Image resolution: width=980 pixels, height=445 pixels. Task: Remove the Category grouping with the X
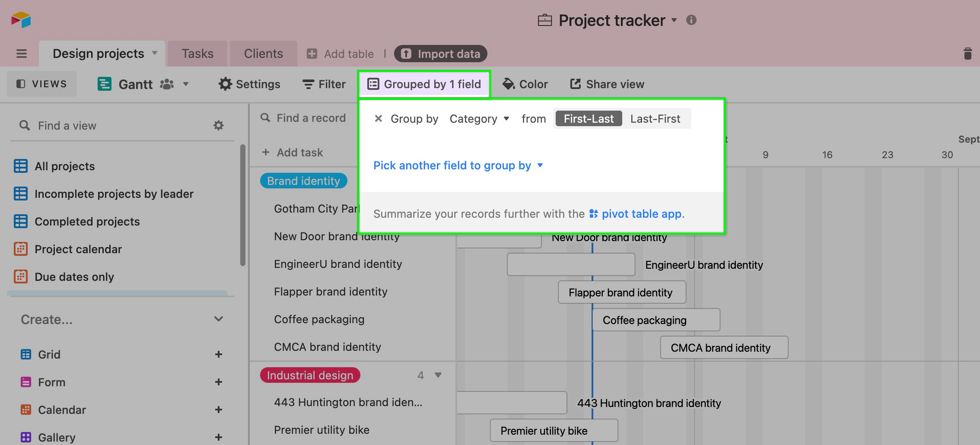pos(378,118)
